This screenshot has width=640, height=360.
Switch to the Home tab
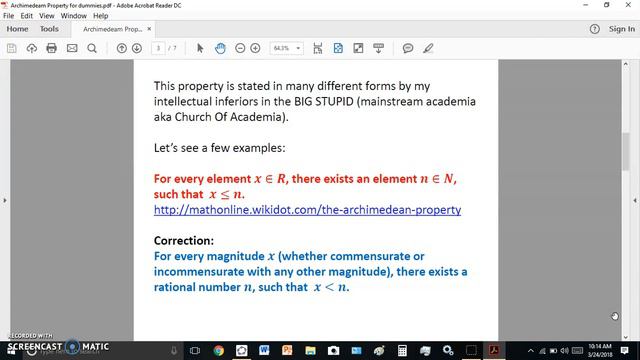click(x=17, y=29)
